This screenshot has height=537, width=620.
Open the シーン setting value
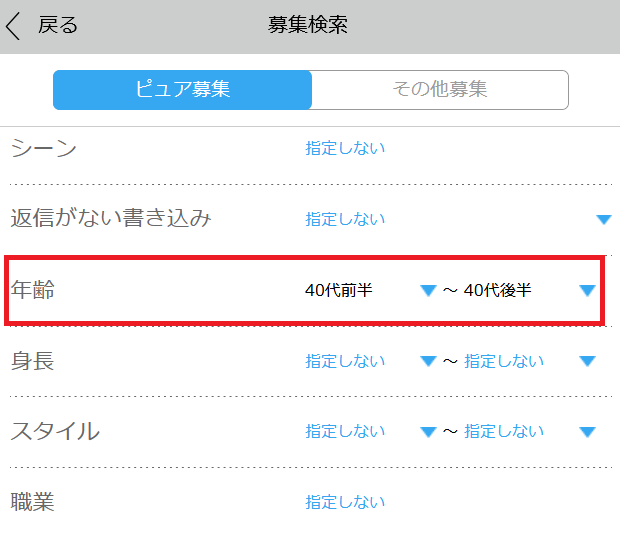point(345,148)
